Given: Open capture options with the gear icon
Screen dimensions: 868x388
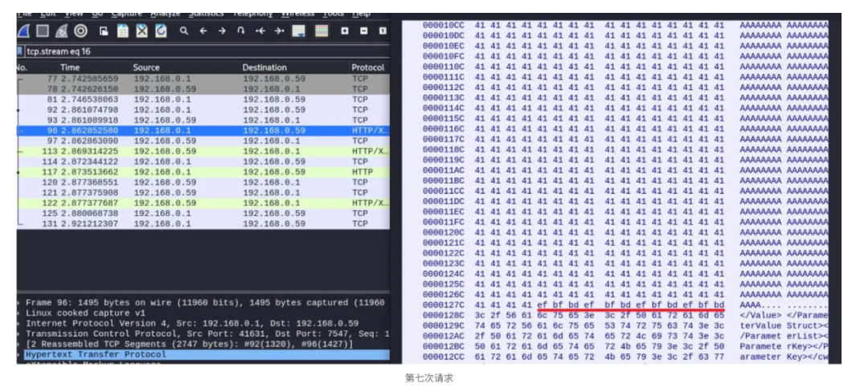Looking at the screenshot, I should [x=81, y=31].
